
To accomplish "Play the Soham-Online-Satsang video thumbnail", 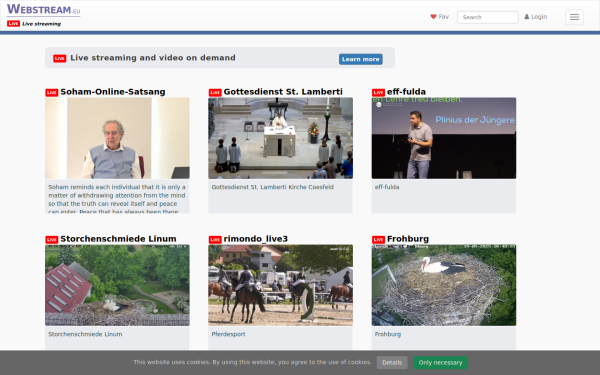I will point(117,138).
